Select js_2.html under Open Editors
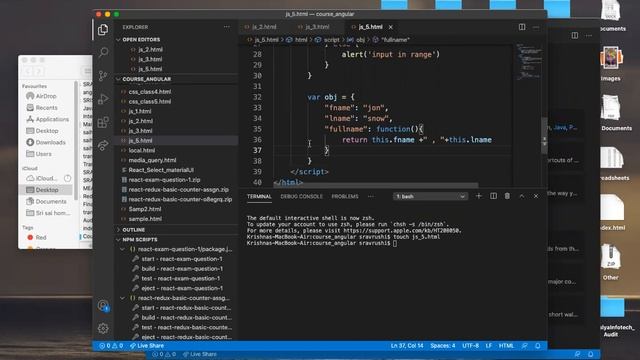This screenshot has height=360, width=640. 150,49
